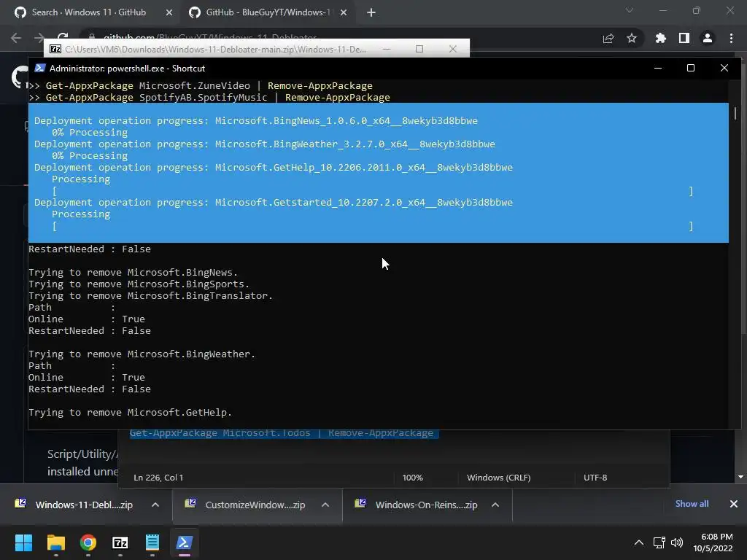Toggle Chrome side panel
Viewport: 747px width, 560px height.
point(684,38)
